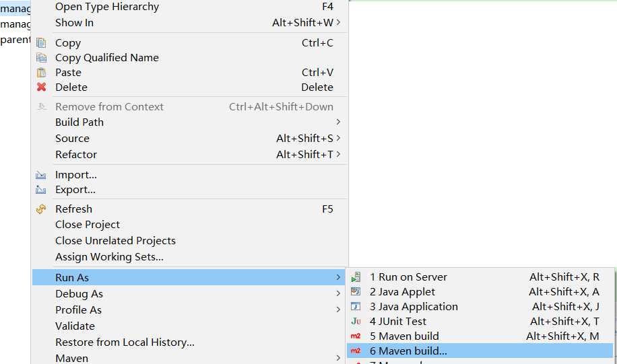The width and height of the screenshot is (617, 364).
Task: Expand the Build Path submenu arrow
Action: 338,122
